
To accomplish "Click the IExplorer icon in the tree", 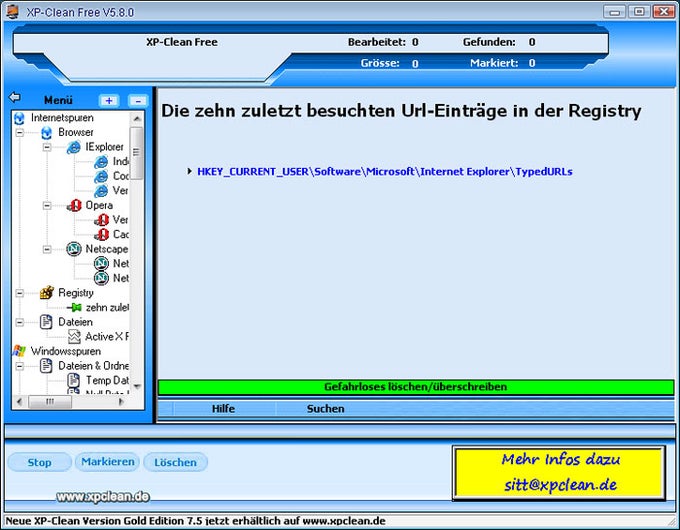I will pyautogui.click(x=74, y=147).
